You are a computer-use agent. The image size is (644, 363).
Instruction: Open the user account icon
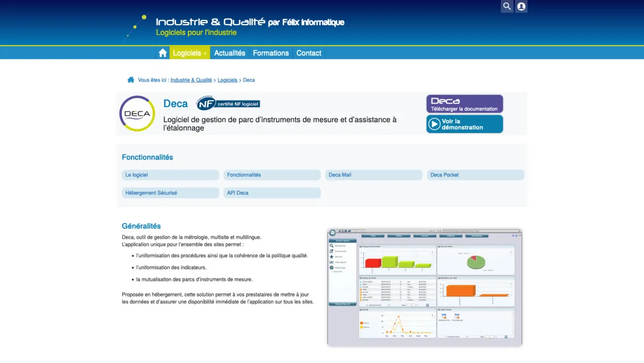tap(521, 6)
